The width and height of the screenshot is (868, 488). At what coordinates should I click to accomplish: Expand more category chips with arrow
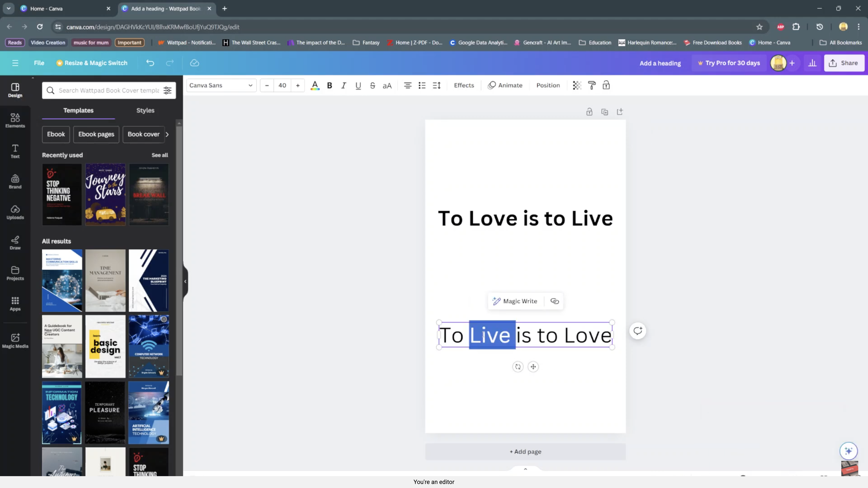167,134
